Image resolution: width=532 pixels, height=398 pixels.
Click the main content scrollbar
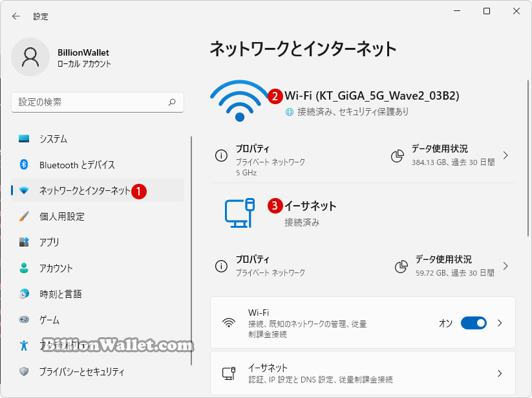[x=528, y=159]
